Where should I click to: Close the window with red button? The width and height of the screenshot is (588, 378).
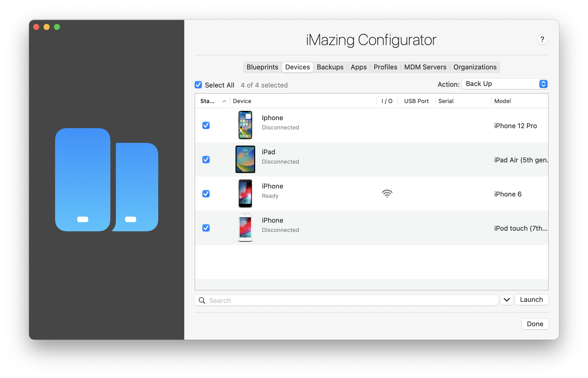36,27
